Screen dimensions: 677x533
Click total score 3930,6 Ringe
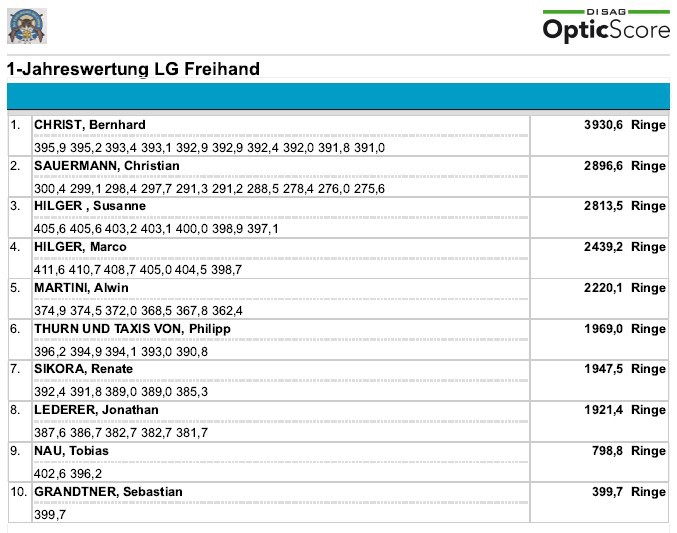point(625,125)
